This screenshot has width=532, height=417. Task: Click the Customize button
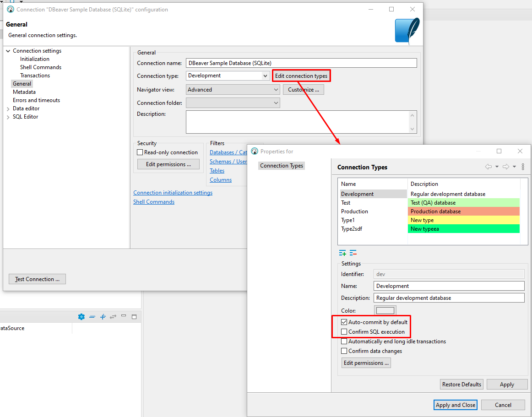[304, 90]
